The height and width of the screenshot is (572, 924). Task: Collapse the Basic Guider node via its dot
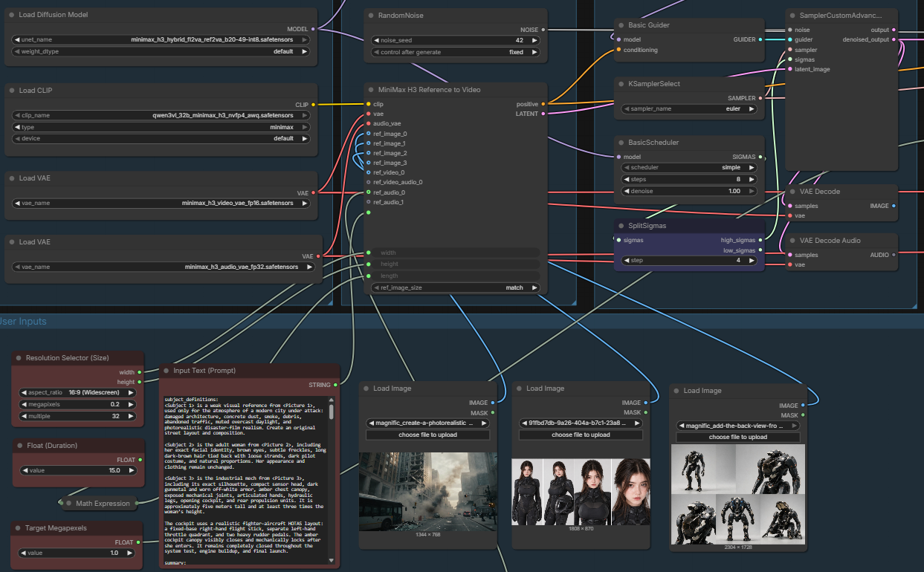click(621, 25)
